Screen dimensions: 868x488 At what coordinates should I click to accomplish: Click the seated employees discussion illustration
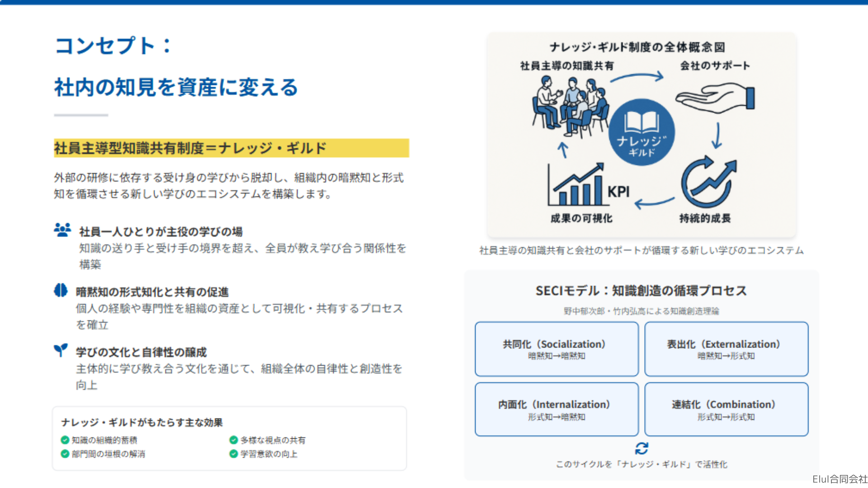(569, 107)
